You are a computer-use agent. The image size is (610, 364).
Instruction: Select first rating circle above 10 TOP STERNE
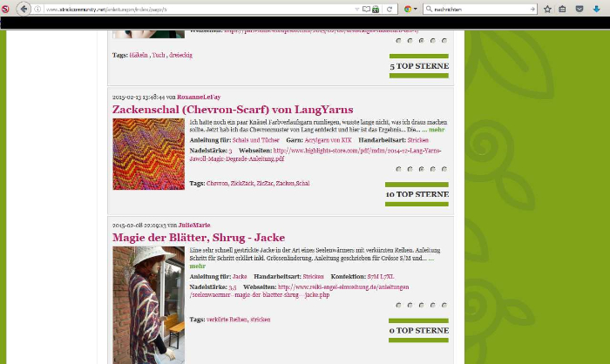pos(398,169)
